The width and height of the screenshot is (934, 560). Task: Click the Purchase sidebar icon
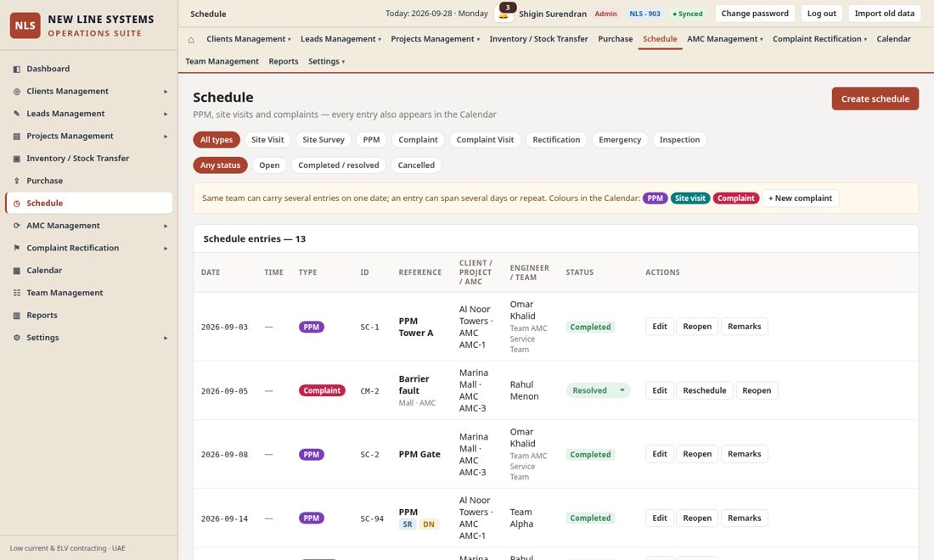click(x=17, y=181)
